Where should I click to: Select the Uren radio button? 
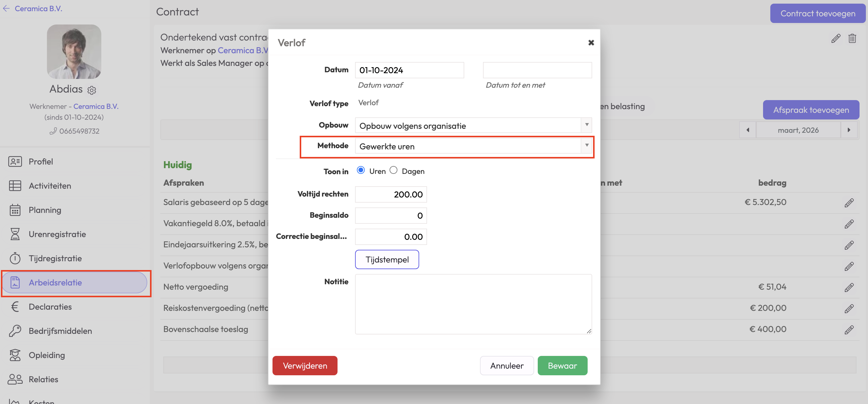pyautogui.click(x=361, y=170)
